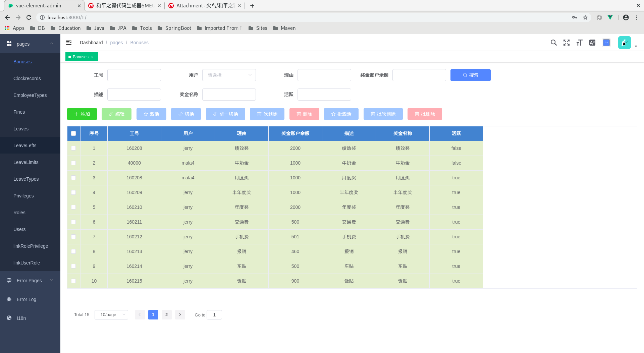
Task: Reload page in browser
Action: pyautogui.click(x=29, y=17)
